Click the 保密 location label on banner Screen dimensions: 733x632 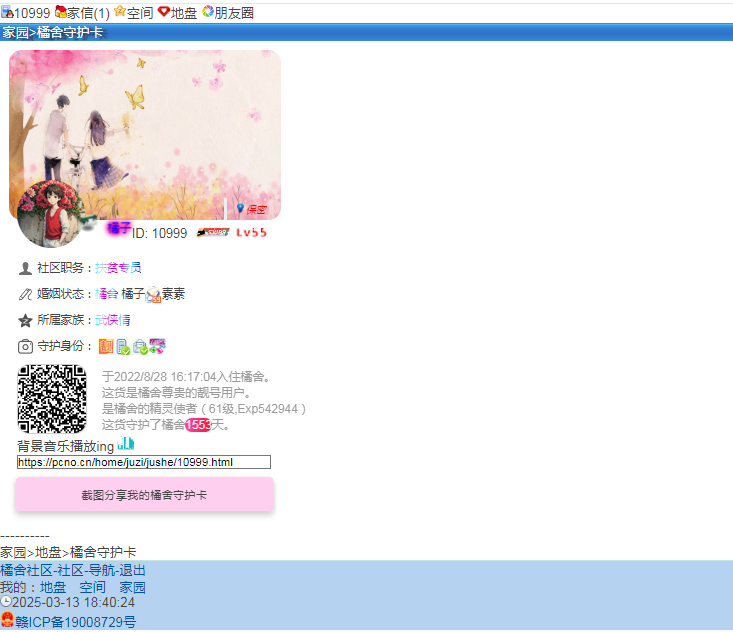tap(256, 209)
